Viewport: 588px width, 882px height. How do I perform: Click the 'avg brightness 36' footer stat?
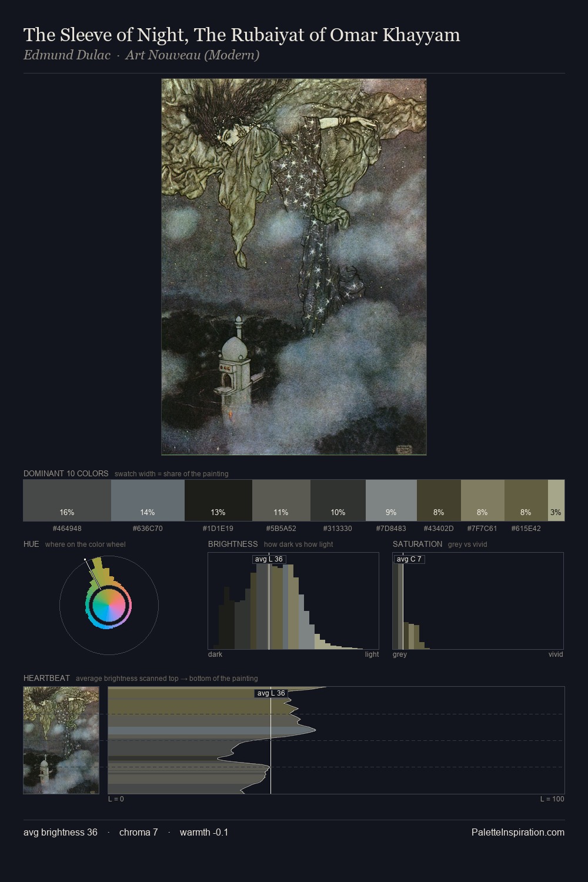tap(61, 832)
